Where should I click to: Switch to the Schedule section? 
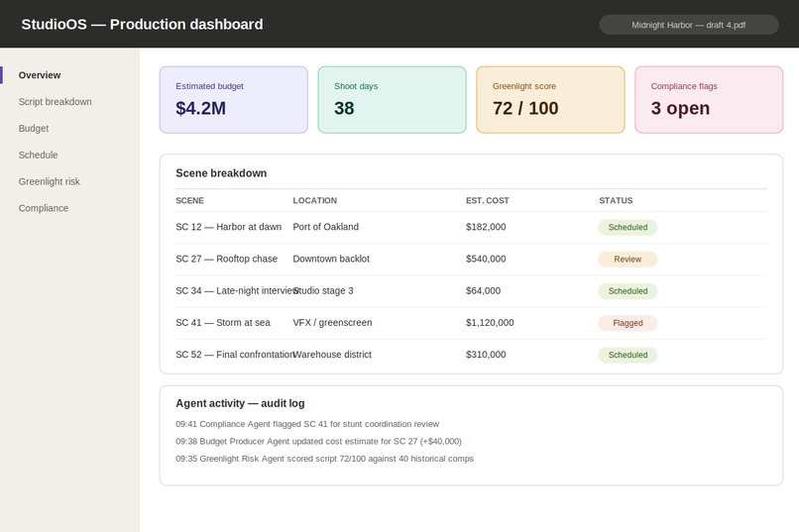[39, 155]
